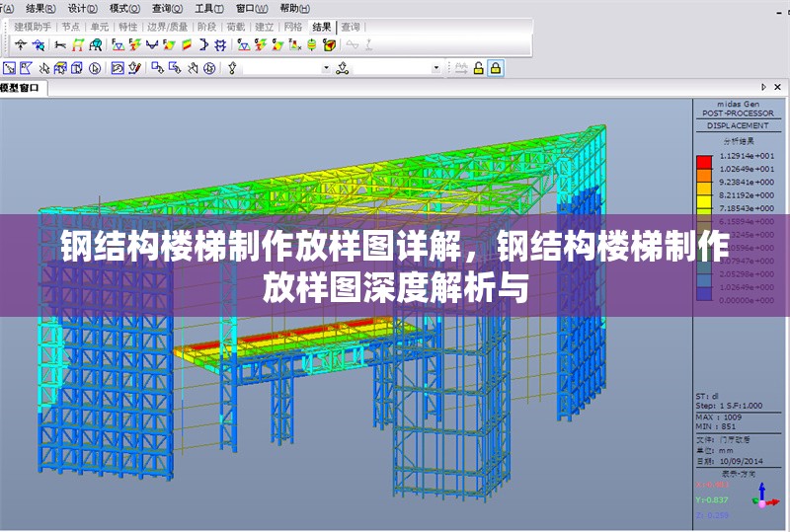Switch to the 建模助手 tab
The image size is (790, 532).
pyautogui.click(x=33, y=27)
